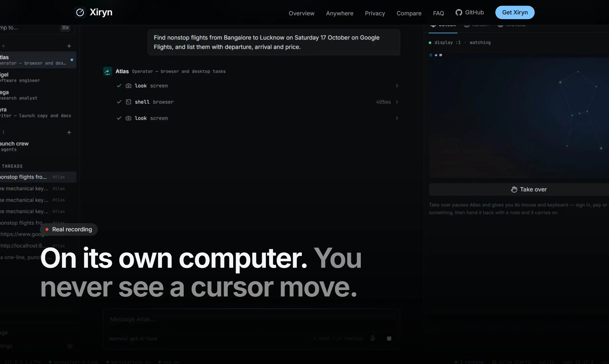This screenshot has width=609, height=364.
Task: Open the openai/gpt-6-luna model selector
Action: pos(133,339)
